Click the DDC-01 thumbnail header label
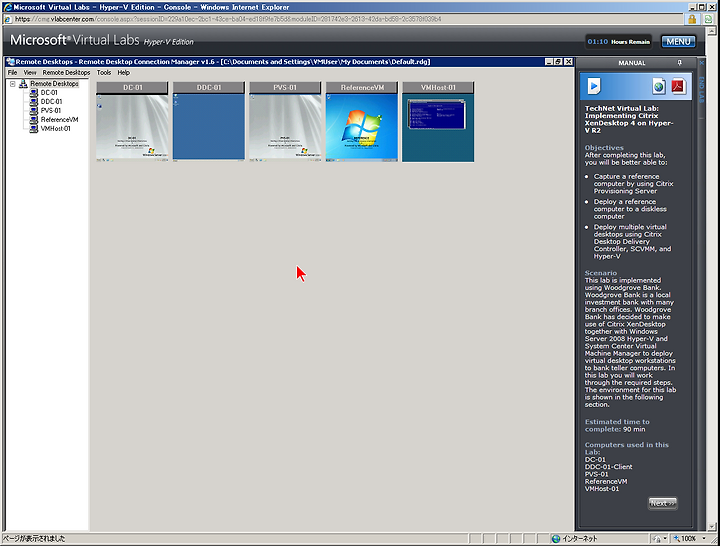 pyautogui.click(x=209, y=88)
